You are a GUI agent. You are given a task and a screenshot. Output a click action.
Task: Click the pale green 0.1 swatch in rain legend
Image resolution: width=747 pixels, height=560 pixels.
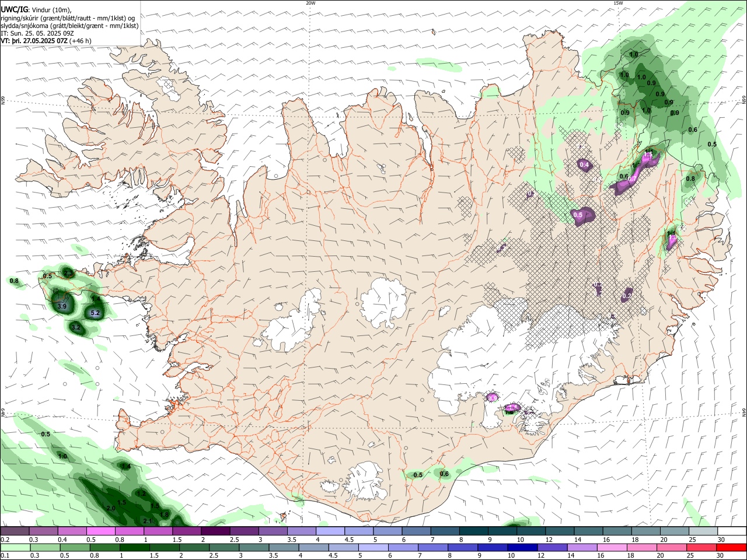[15, 547]
